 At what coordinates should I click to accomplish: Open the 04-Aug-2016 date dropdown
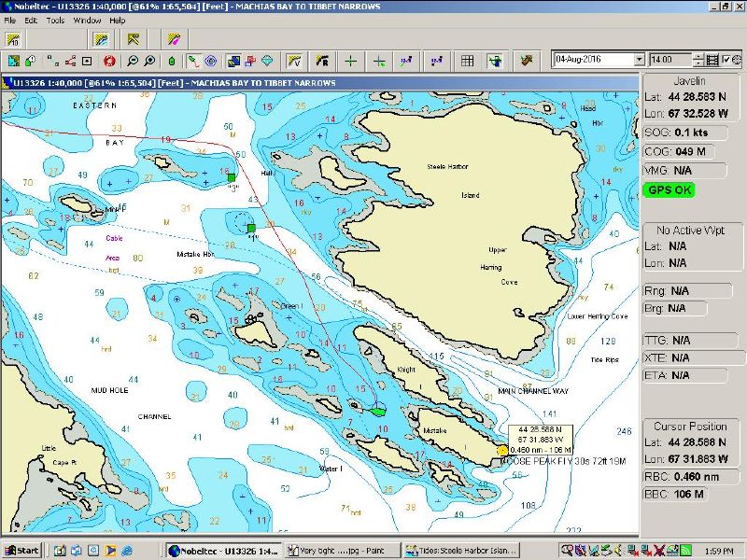[639, 60]
